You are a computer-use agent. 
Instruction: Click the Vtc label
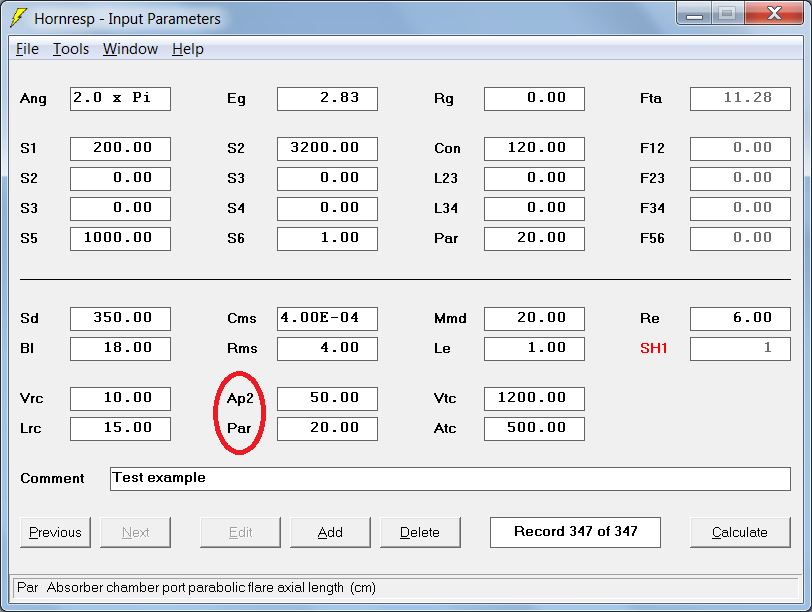click(445, 399)
